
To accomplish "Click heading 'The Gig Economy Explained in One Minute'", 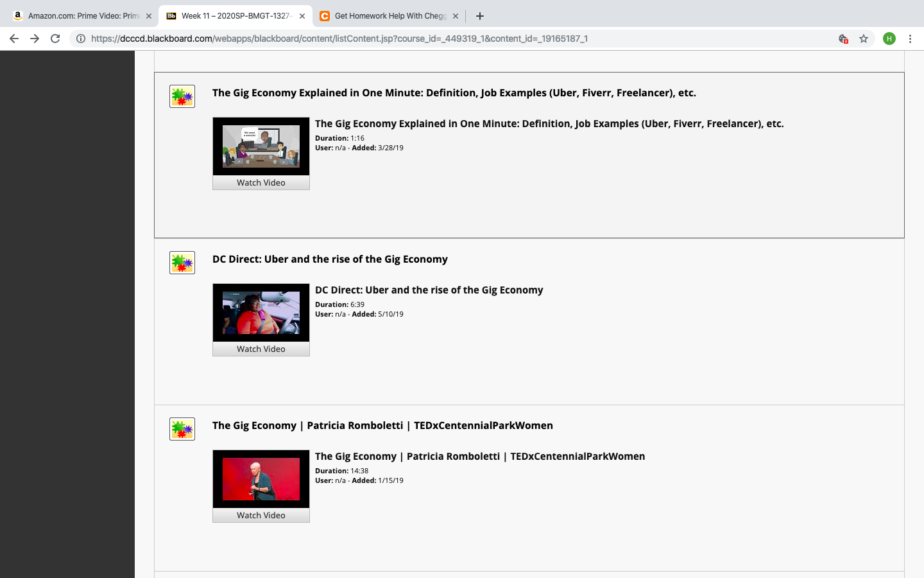I will [x=454, y=93].
